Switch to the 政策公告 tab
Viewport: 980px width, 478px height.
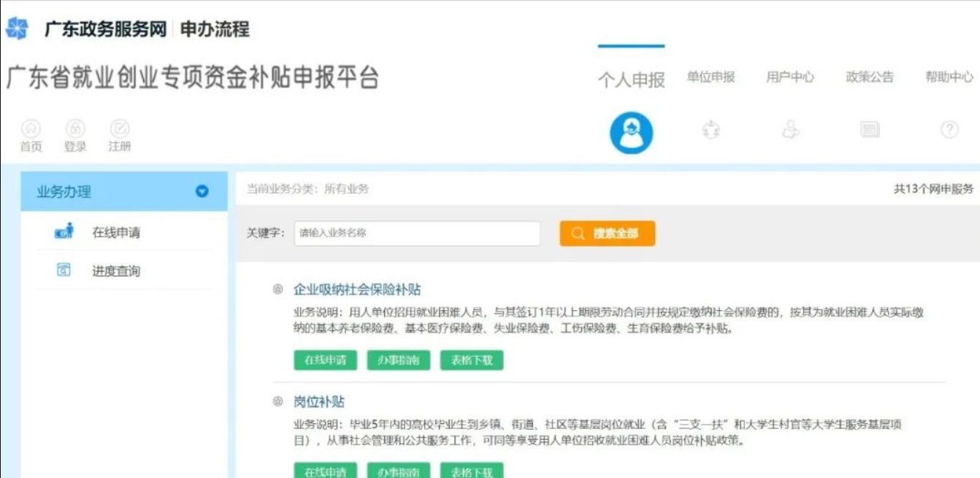click(870, 77)
